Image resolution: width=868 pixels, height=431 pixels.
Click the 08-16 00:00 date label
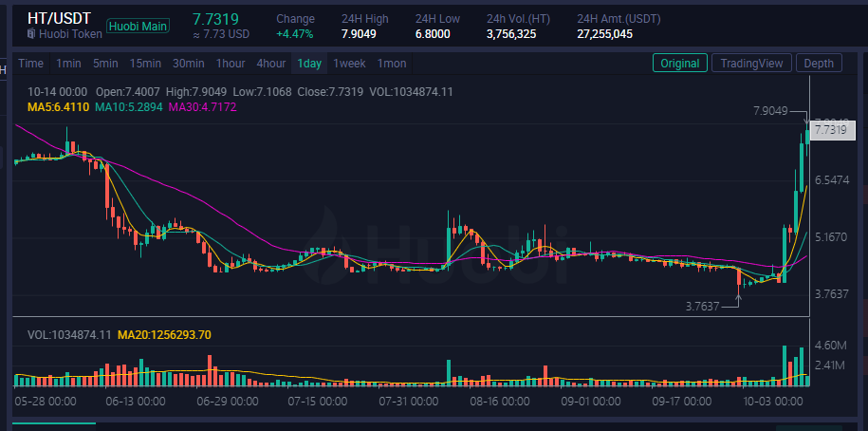[x=499, y=401]
